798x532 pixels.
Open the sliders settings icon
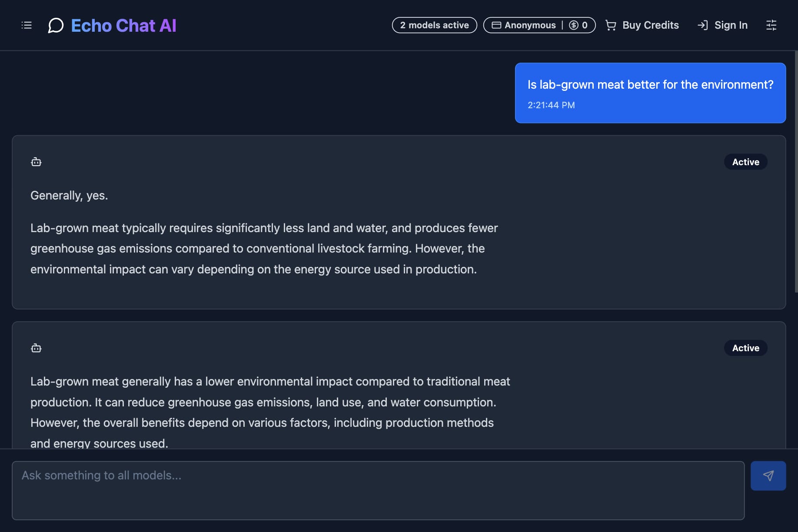coord(771,25)
